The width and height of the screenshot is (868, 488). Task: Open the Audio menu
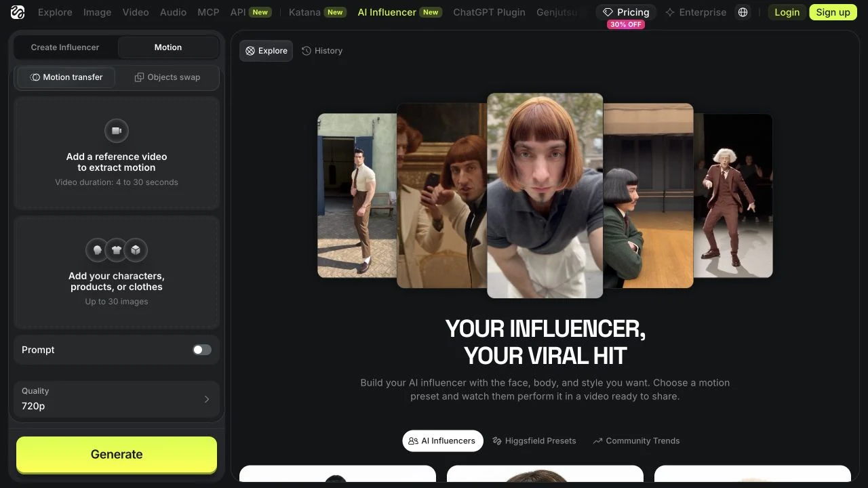174,12
